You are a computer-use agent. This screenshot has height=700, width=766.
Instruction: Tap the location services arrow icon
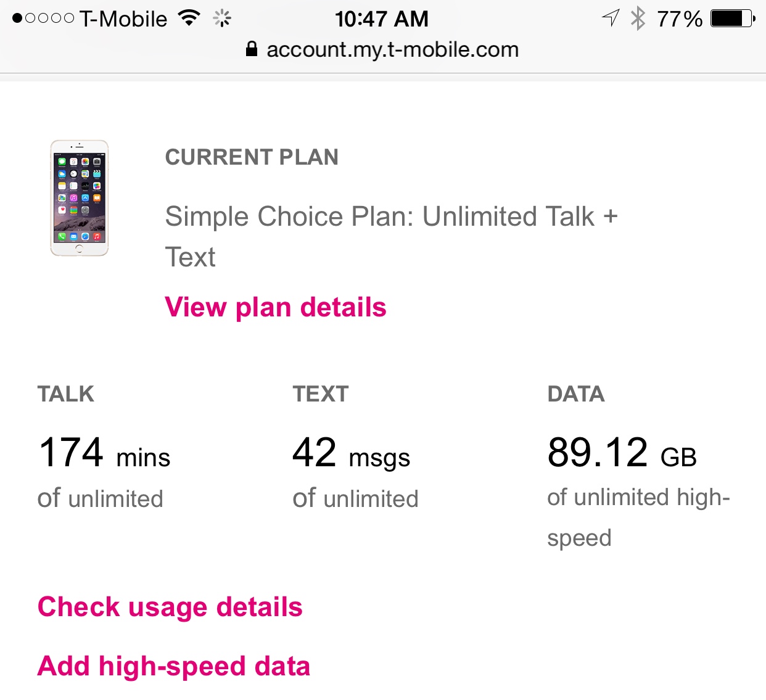pyautogui.click(x=611, y=18)
